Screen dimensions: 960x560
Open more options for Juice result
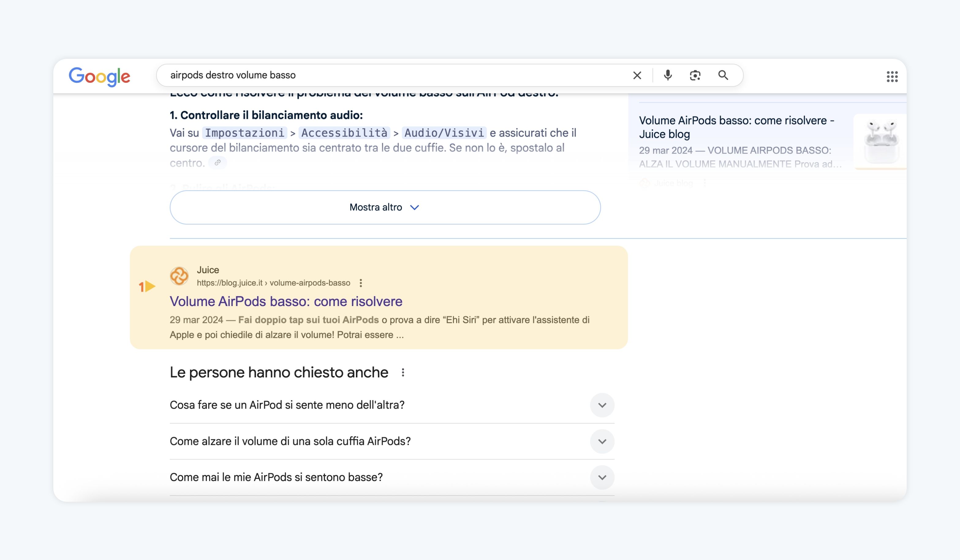click(361, 283)
